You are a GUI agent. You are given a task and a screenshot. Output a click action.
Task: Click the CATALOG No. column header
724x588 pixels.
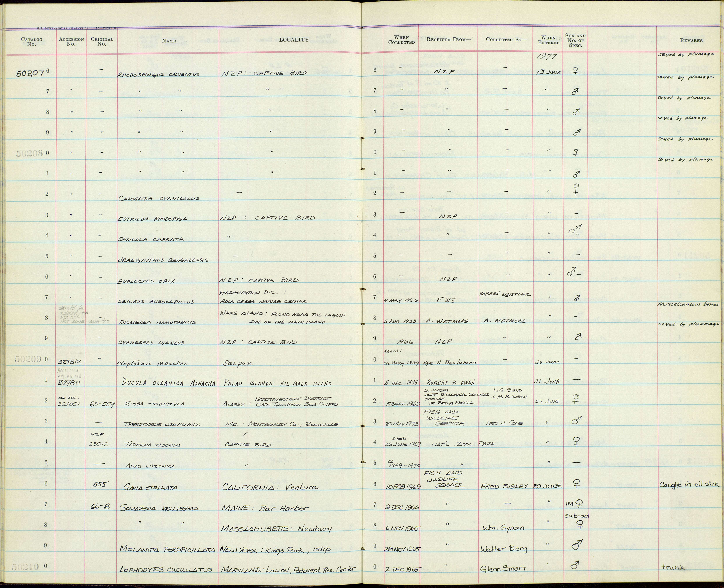point(32,41)
